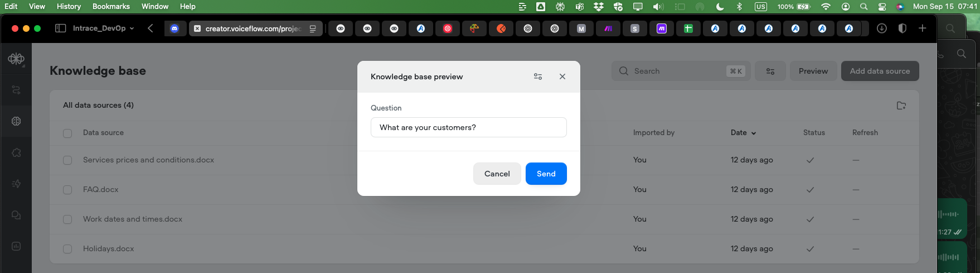
Task: Open the chat bubbles transcripts icon in sidebar
Action: click(x=16, y=215)
